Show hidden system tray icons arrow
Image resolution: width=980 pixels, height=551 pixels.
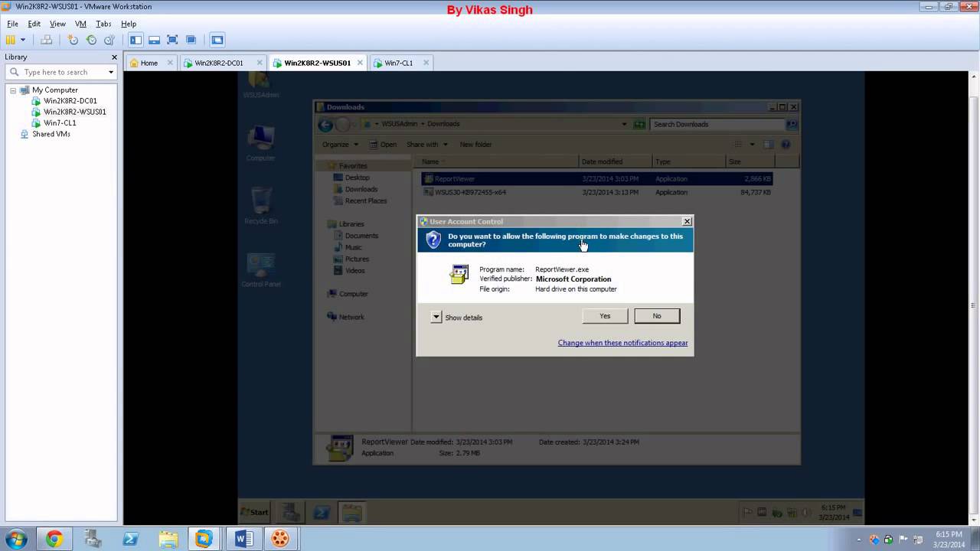[x=859, y=540]
